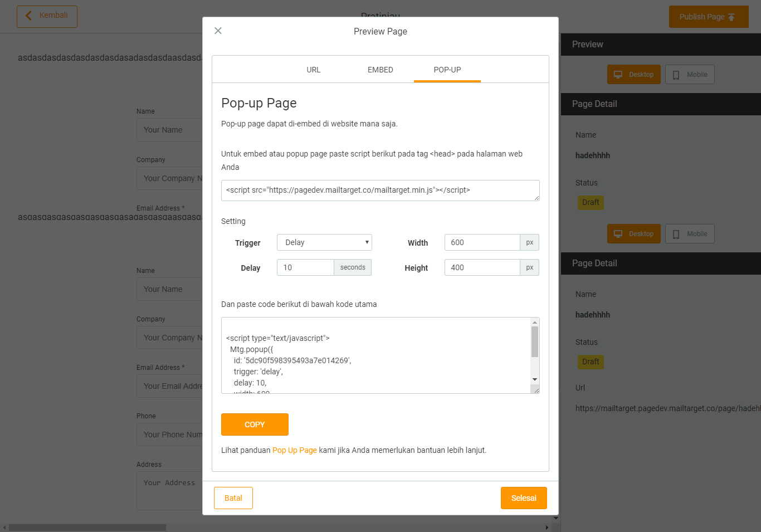Click the head script source textarea
The image size is (761, 532).
point(380,191)
